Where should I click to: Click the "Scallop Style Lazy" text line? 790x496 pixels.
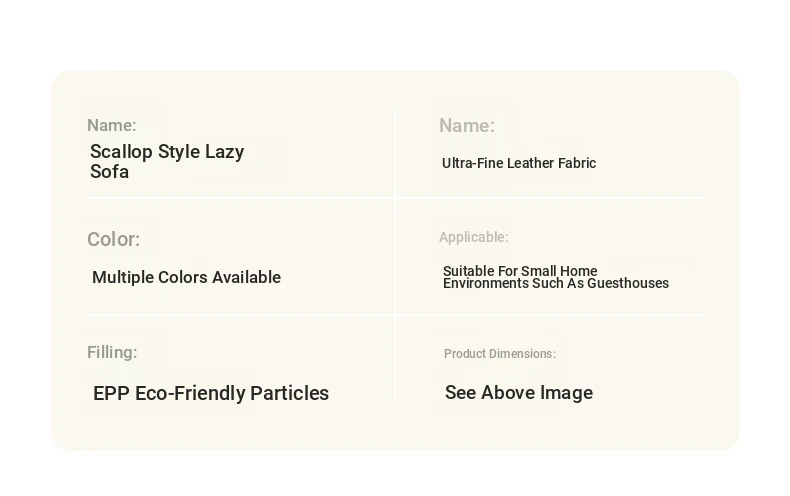click(167, 152)
